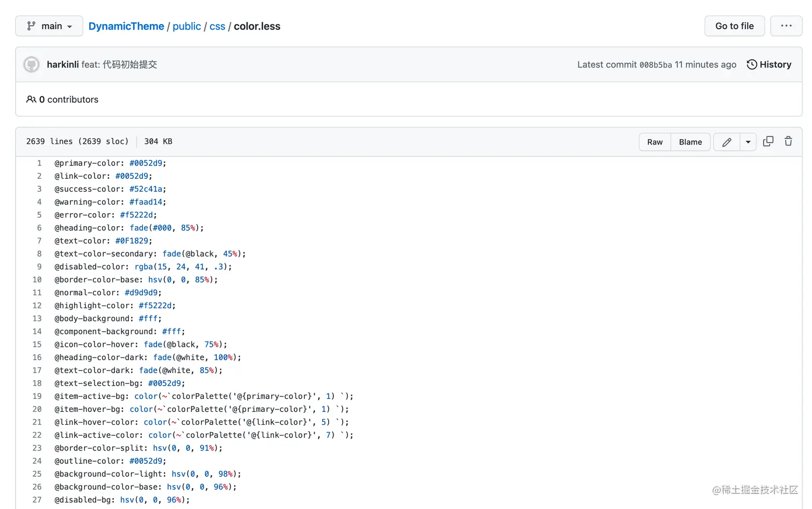
Task: Click the history clock icon
Action: (752, 64)
